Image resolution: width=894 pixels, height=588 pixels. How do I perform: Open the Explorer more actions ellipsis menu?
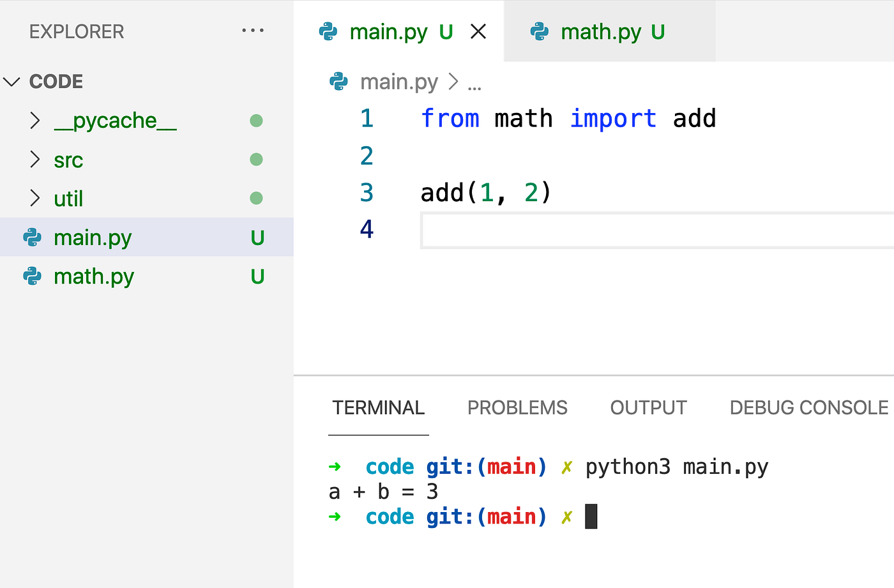click(x=253, y=30)
